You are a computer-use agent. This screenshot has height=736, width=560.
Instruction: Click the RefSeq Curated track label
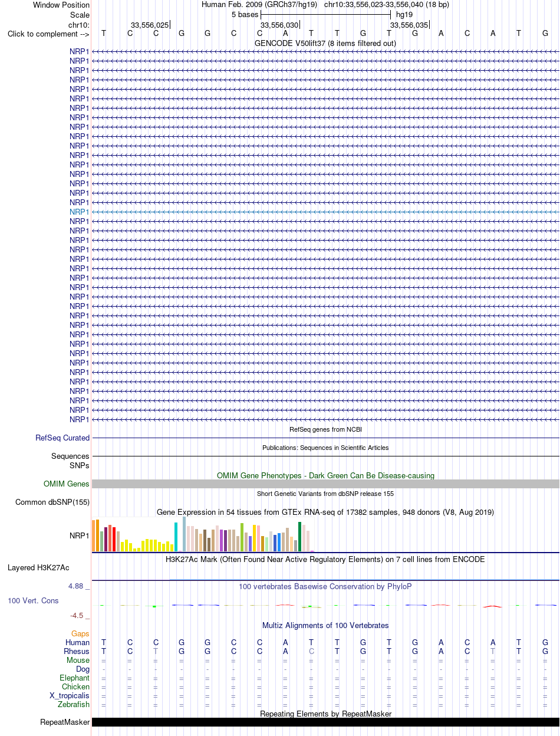tap(62, 438)
